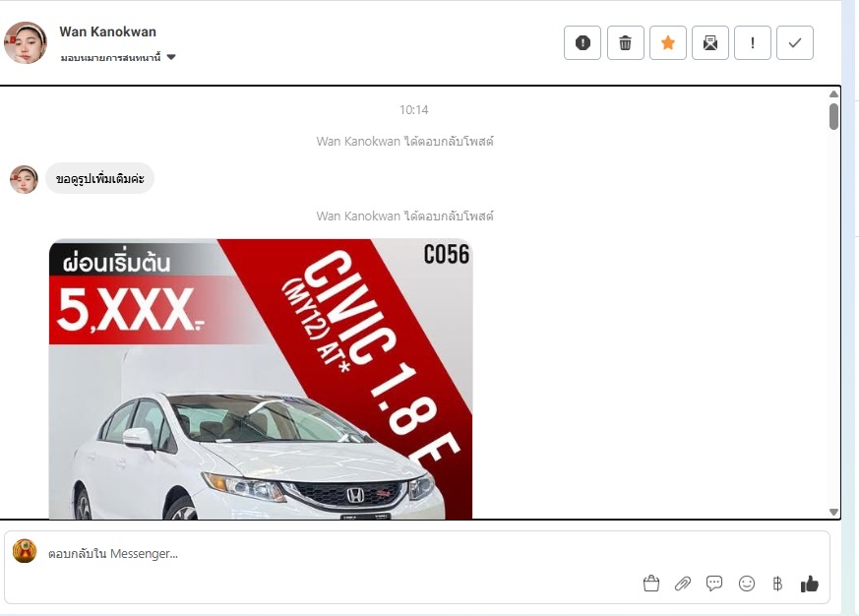Open saved replies speech bubble icon
Viewport: 859px width, 616px height.
[714, 584]
